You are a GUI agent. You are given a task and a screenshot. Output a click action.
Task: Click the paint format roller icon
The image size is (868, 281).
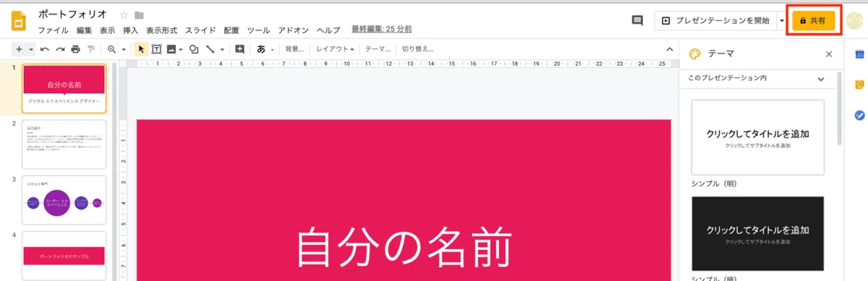91,49
